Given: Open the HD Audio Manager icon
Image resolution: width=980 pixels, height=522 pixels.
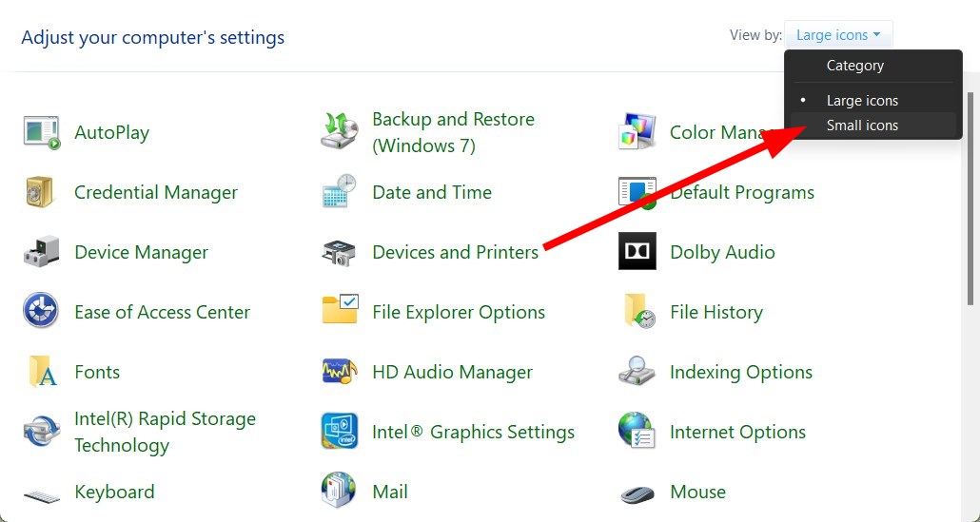Looking at the screenshot, I should coord(340,372).
